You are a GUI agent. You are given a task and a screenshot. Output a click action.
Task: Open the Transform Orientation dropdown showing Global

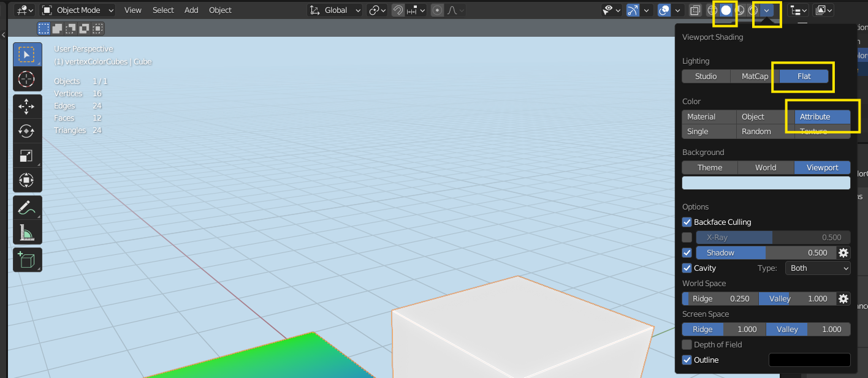click(334, 10)
